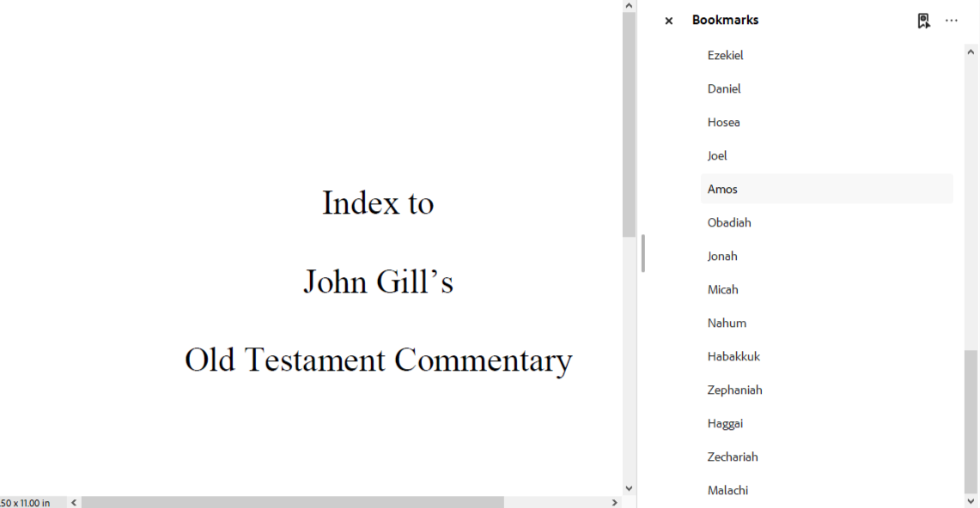Add a new bookmark icon
Viewport: 980px width, 508px height.
923,21
